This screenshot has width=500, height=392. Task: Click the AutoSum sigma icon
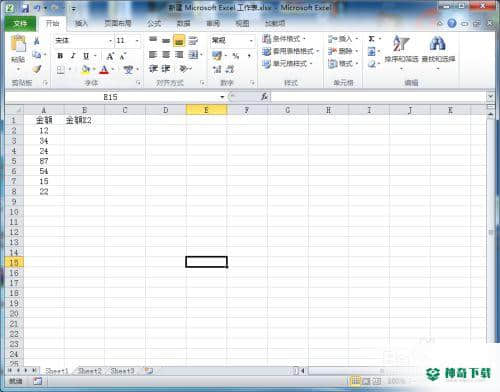[x=371, y=39]
